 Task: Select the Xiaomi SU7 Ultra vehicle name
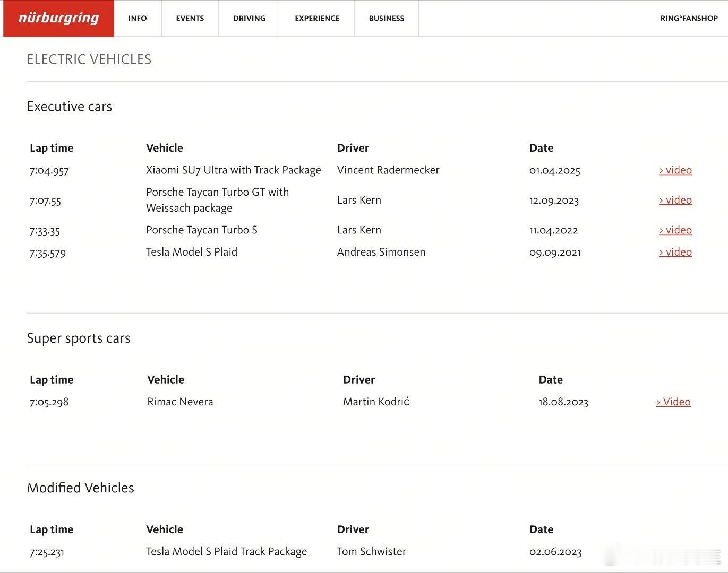click(234, 170)
